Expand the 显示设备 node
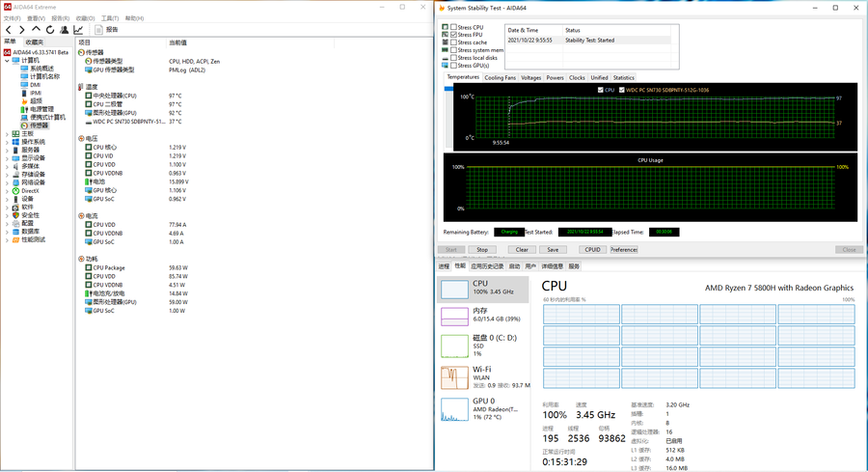 tap(7, 158)
